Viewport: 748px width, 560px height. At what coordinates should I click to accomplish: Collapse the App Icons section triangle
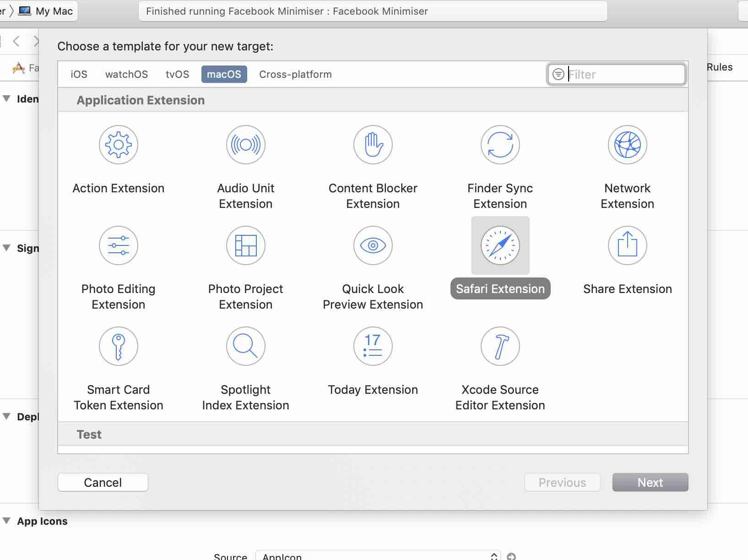click(x=7, y=521)
